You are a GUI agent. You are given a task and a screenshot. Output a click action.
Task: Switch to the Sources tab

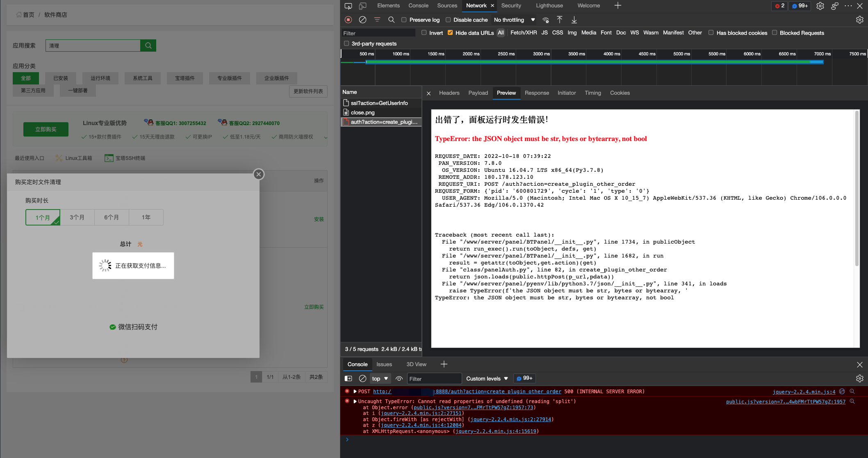pyautogui.click(x=447, y=6)
